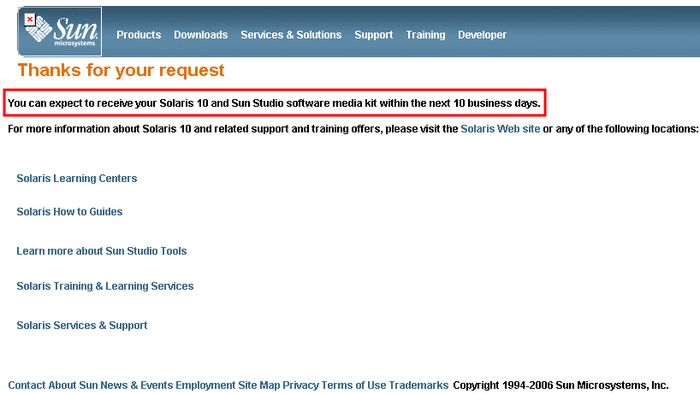Open Solaris Learning Centers link
This screenshot has width=700, height=394.
pos(77,178)
